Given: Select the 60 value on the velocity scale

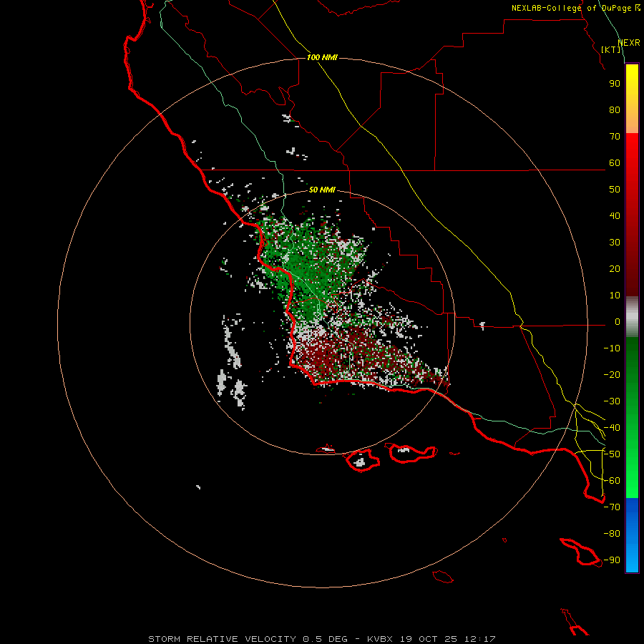Looking at the screenshot, I should pos(615,162).
